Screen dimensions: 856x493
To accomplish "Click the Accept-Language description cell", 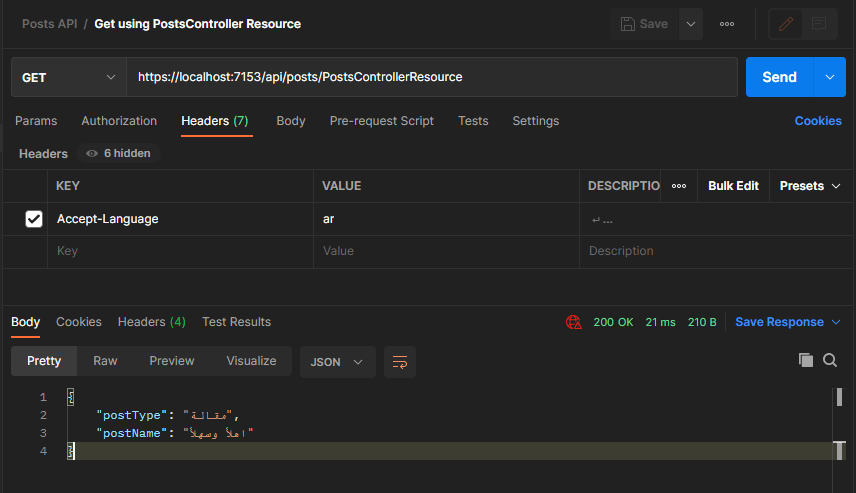I will coord(716,219).
